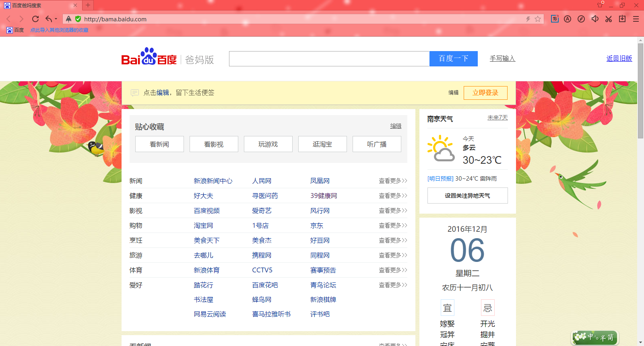Open 手写输入 handwriting input link
Viewport: 644px width, 346px height.
[502, 59]
